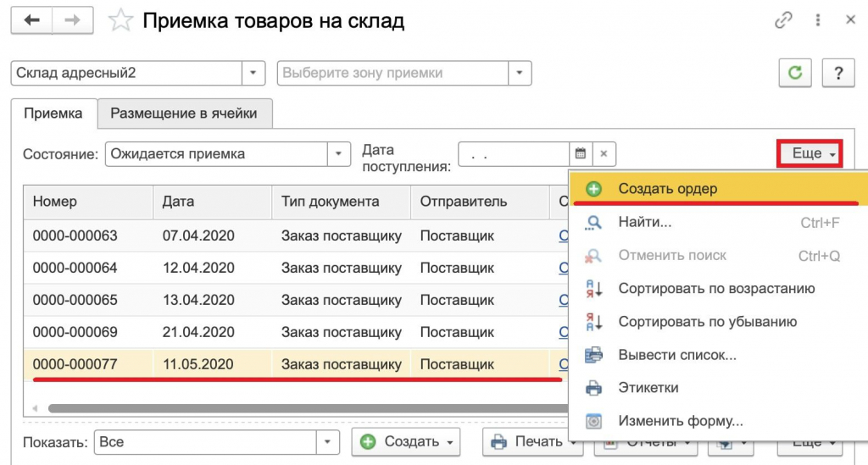The height and width of the screenshot is (465, 868).
Task: Go back with the left arrow button
Action: 31,20
